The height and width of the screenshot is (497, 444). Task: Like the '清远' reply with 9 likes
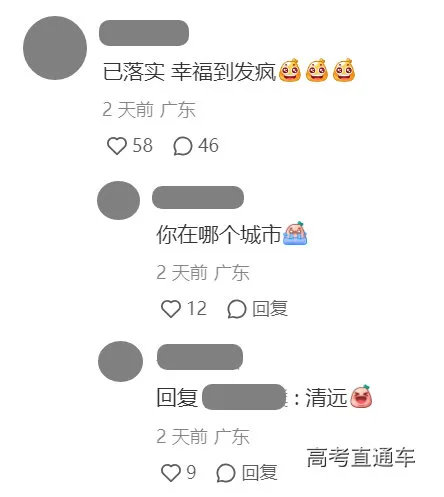(x=171, y=473)
